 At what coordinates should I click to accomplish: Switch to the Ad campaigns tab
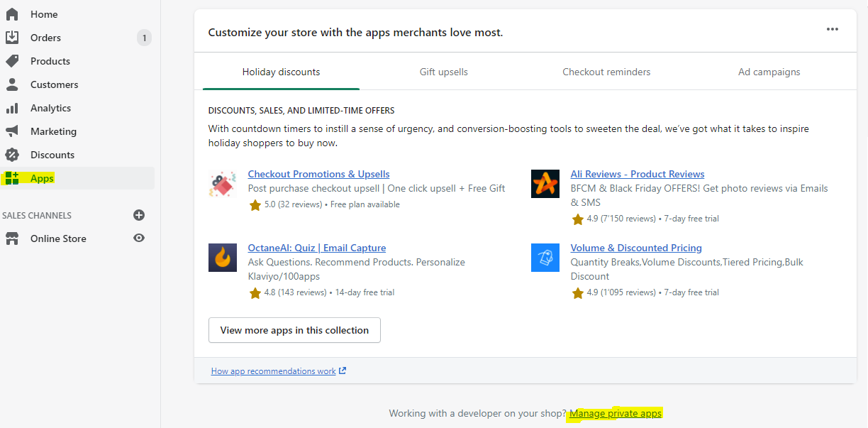pos(769,72)
